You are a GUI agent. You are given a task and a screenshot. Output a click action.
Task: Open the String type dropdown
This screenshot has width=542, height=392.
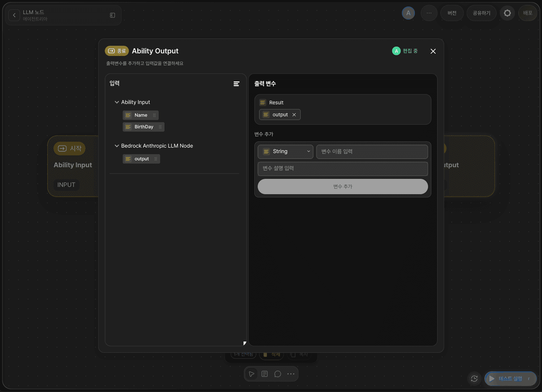(x=285, y=151)
